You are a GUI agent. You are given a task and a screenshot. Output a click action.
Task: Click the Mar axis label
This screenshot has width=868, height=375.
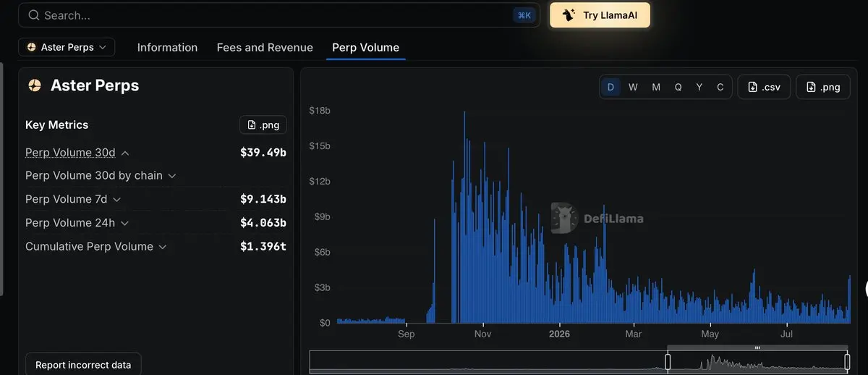(634, 334)
